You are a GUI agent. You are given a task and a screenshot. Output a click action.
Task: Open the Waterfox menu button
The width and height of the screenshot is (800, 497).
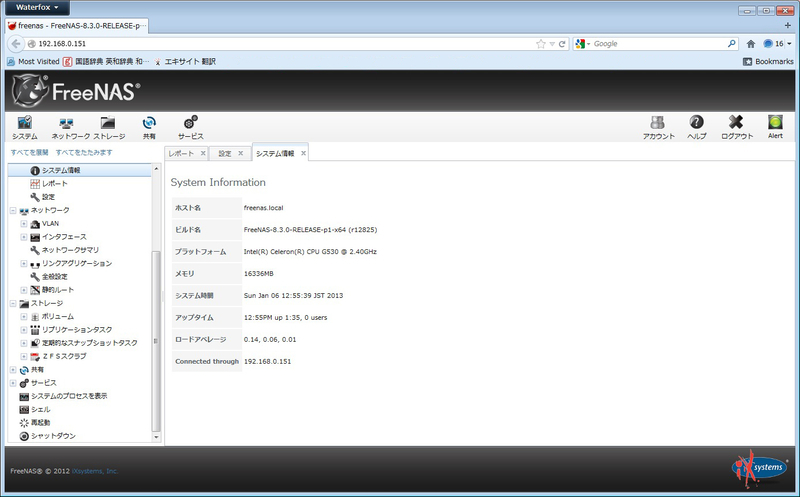coord(37,7)
